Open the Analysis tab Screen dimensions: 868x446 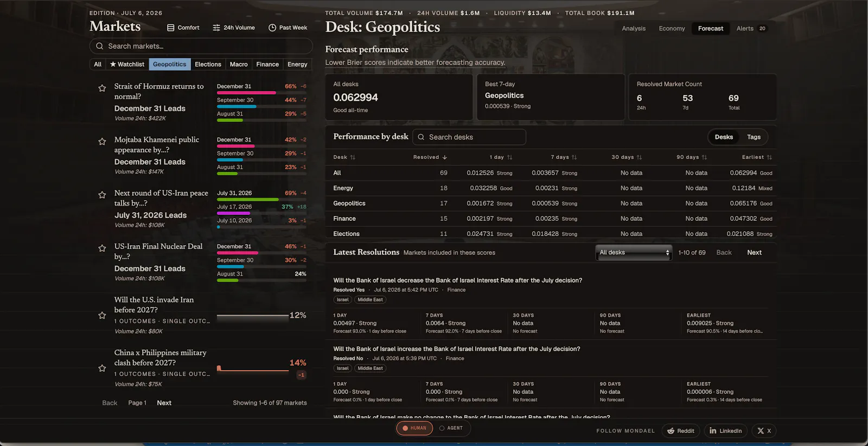[634, 28]
